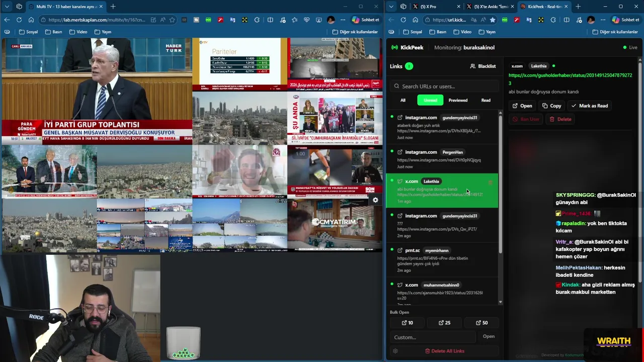Select the highlighted Unread filter tab
644x362 pixels.
click(x=430, y=100)
